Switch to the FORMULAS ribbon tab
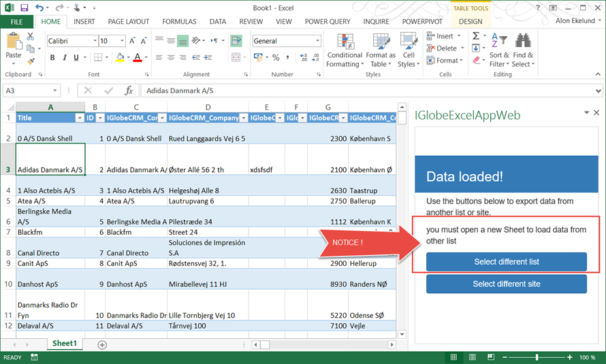606x364 pixels. (x=179, y=22)
